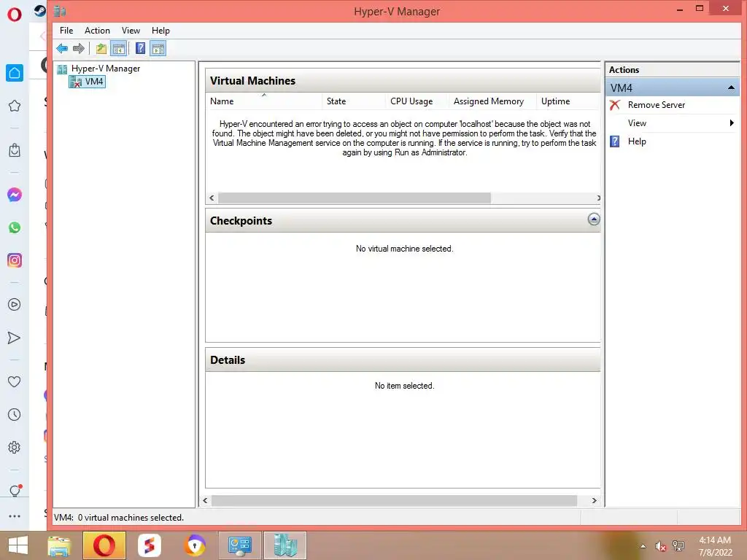
Task: Open the Help menu in menu bar
Action: pyautogui.click(x=160, y=31)
